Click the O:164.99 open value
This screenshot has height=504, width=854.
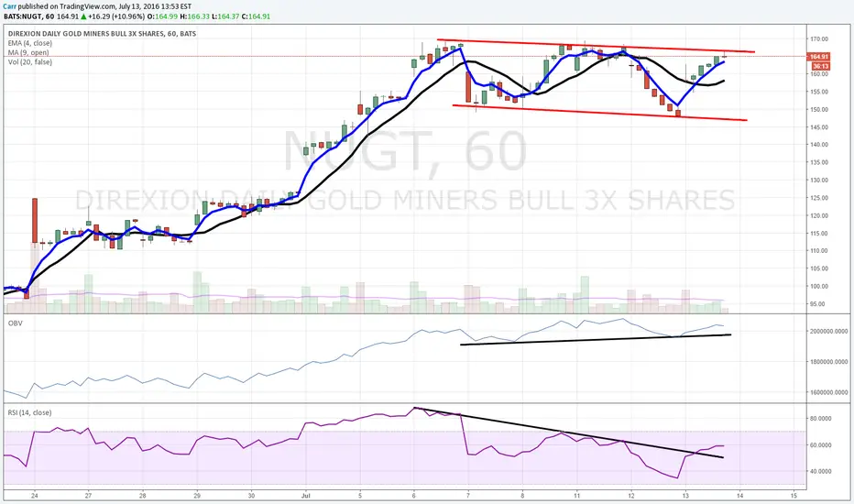162,16
